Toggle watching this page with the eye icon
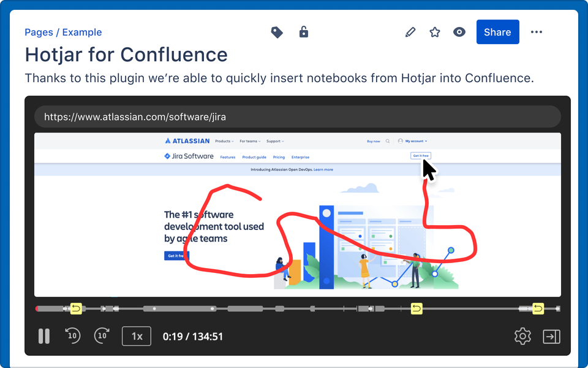 [x=459, y=32]
